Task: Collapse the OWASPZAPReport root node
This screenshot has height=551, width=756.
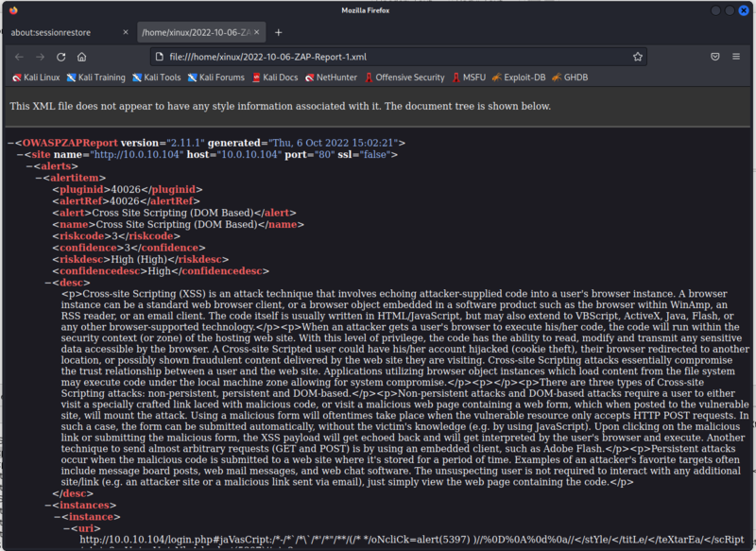Action: pos(10,142)
